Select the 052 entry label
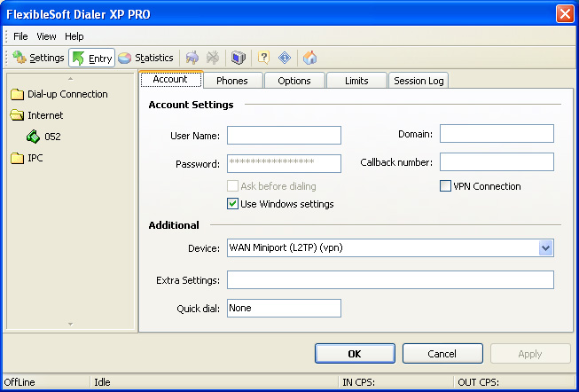579x392 pixels. coord(52,137)
